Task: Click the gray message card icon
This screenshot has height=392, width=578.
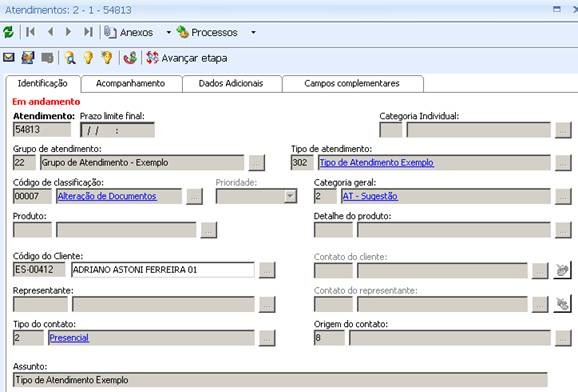Action: tap(47, 58)
